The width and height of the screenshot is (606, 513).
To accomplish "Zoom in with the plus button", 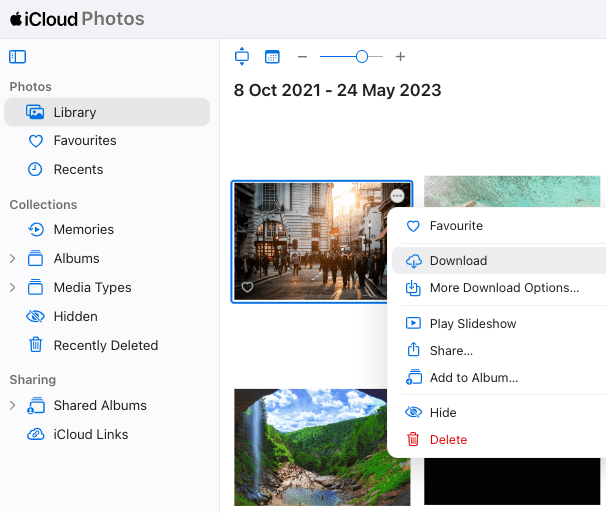I will tap(400, 57).
